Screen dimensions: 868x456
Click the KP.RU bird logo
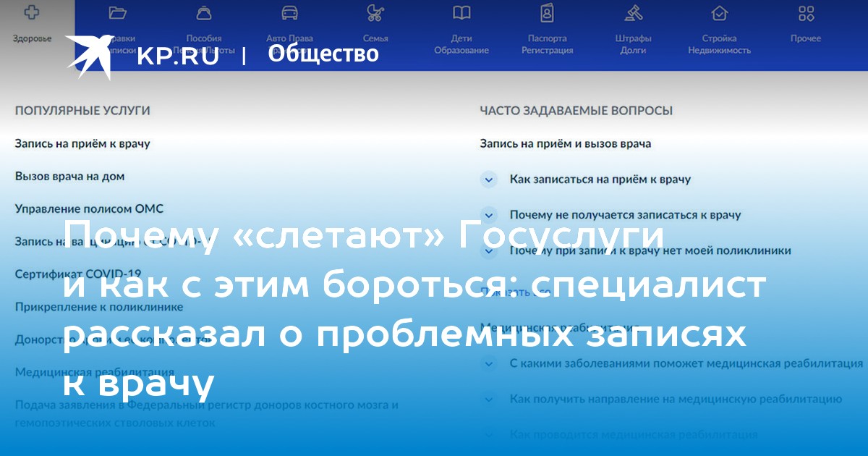(90, 56)
